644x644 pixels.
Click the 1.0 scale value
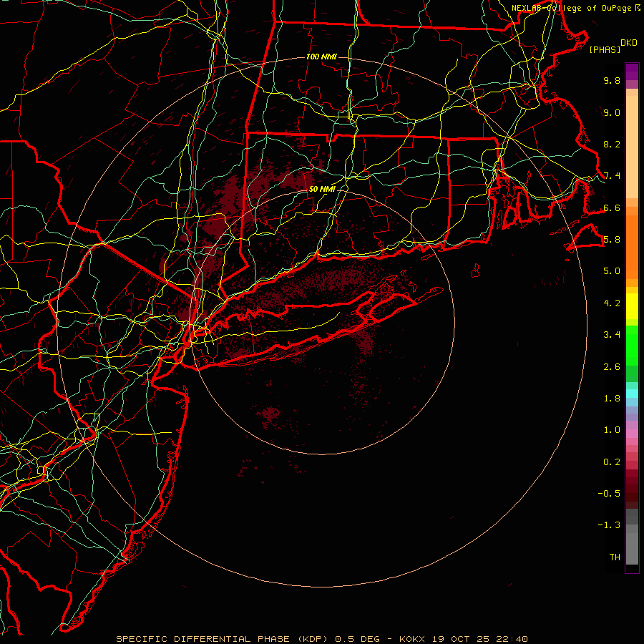(612, 430)
